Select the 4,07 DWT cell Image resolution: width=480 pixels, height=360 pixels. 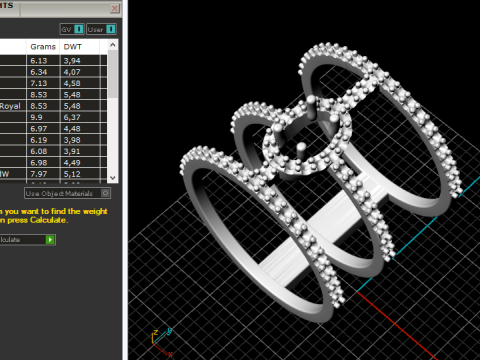pyautogui.click(x=80, y=72)
